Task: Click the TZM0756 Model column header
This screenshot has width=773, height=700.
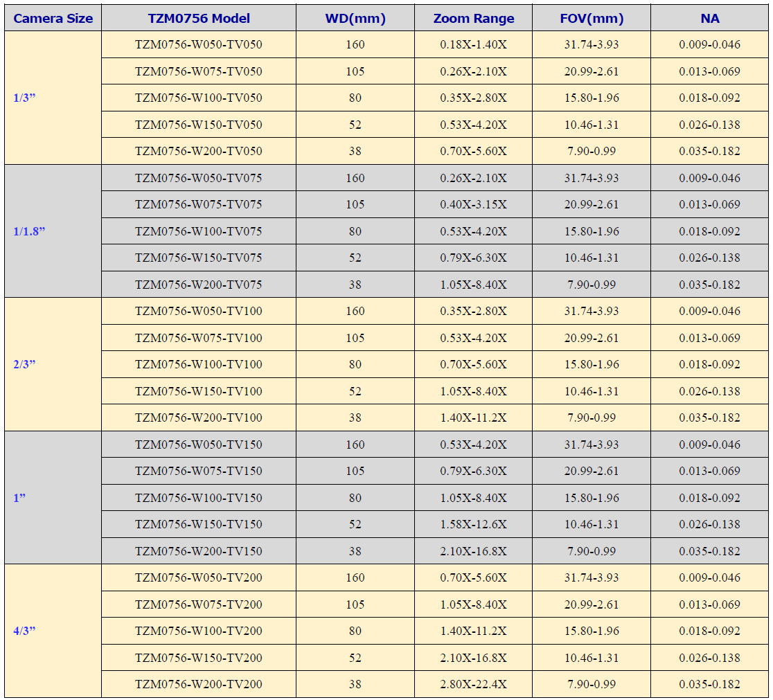Action: (199, 18)
